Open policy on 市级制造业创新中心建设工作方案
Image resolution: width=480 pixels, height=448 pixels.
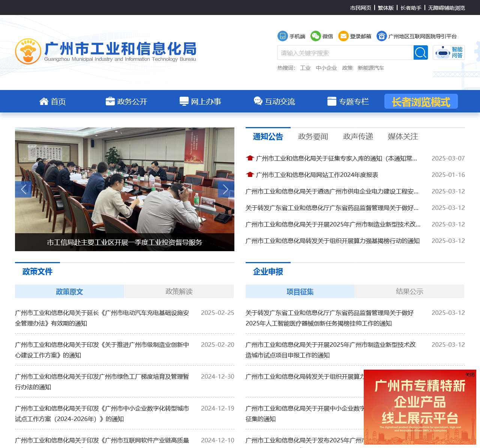tap(102, 350)
